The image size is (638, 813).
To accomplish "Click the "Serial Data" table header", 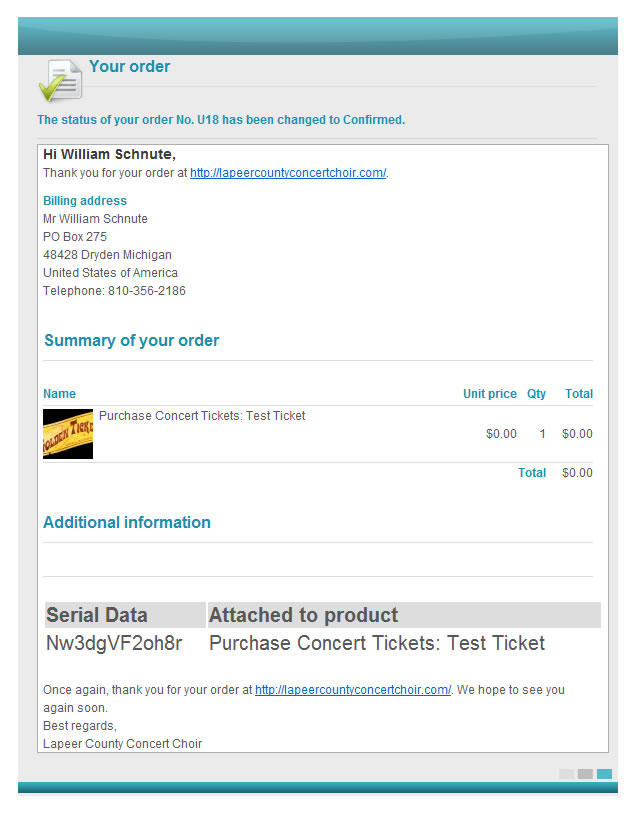I will [97, 615].
